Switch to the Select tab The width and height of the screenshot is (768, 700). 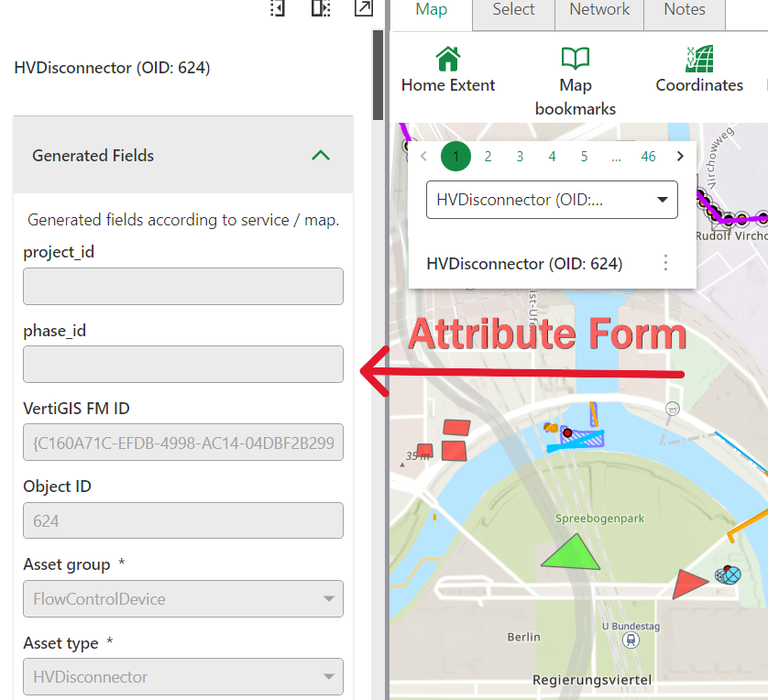point(512,9)
